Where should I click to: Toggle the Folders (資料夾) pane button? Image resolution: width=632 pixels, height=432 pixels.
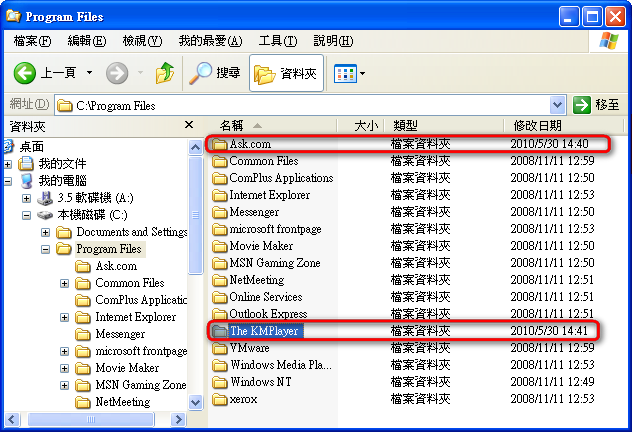click(x=286, y=73)
